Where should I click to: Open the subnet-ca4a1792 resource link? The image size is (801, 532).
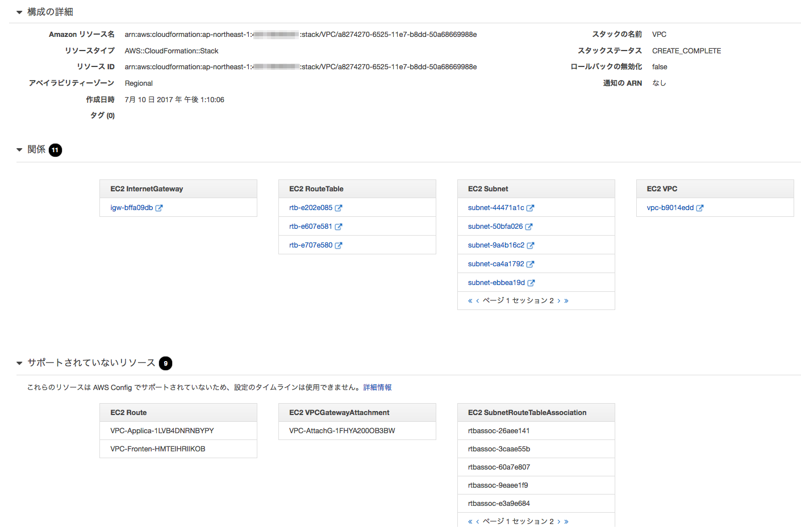(x=497, y=264)
